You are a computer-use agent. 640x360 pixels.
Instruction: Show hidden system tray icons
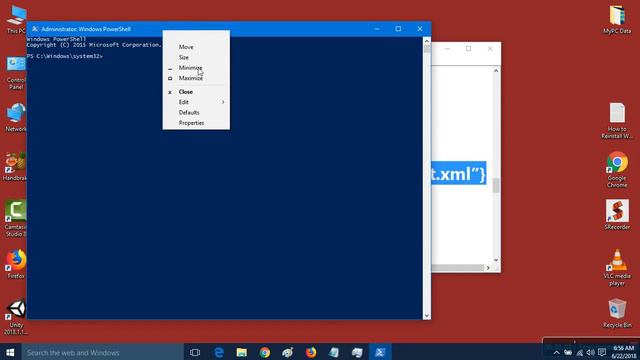click(556, 353)
